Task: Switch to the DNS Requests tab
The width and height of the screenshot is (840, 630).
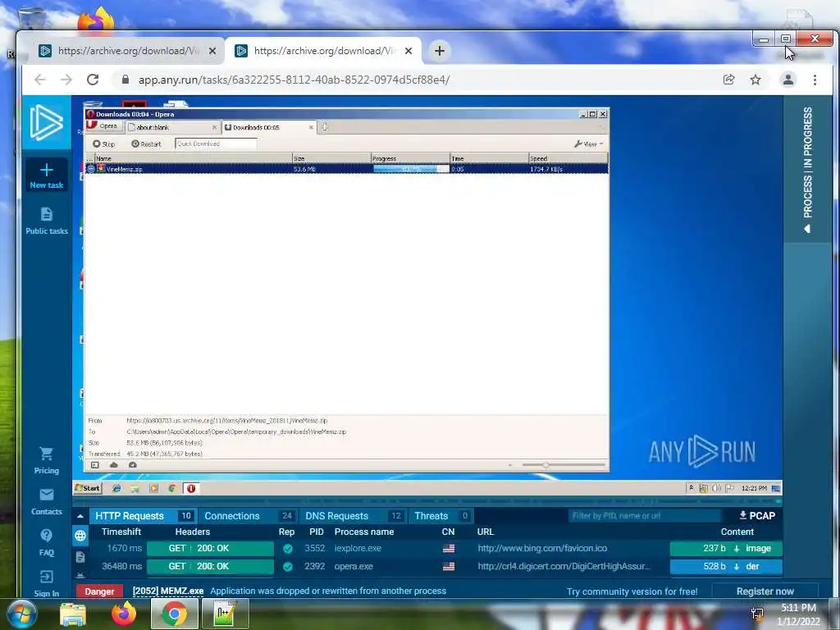Action: pyautogui.click(x=354, y=516)
